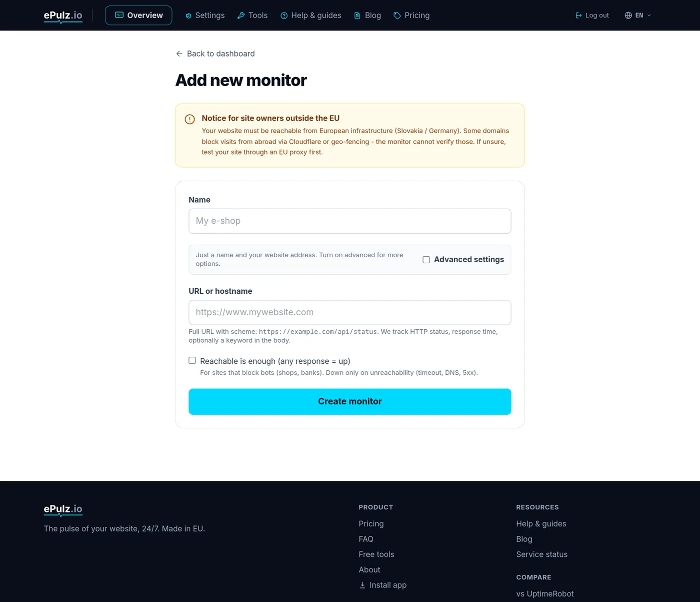Click the Install app download icon
Image resolution: width=700 pixels, height=602 pixels.
(x=362, y=585)
